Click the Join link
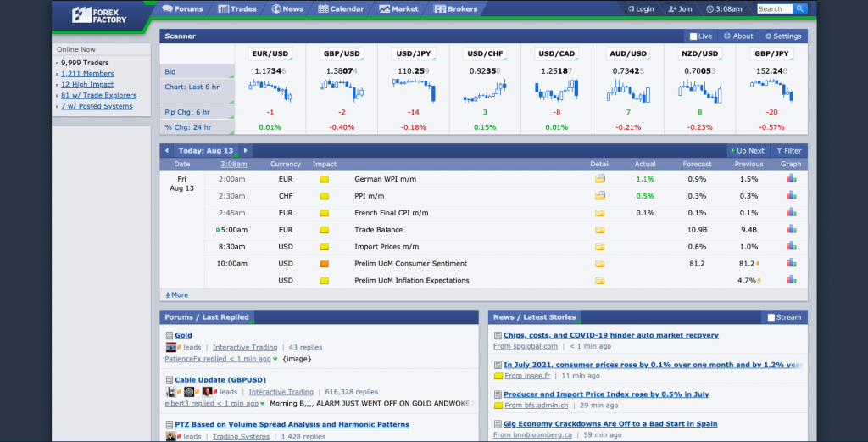Screen dimensions: 868x442 (681, 8)
